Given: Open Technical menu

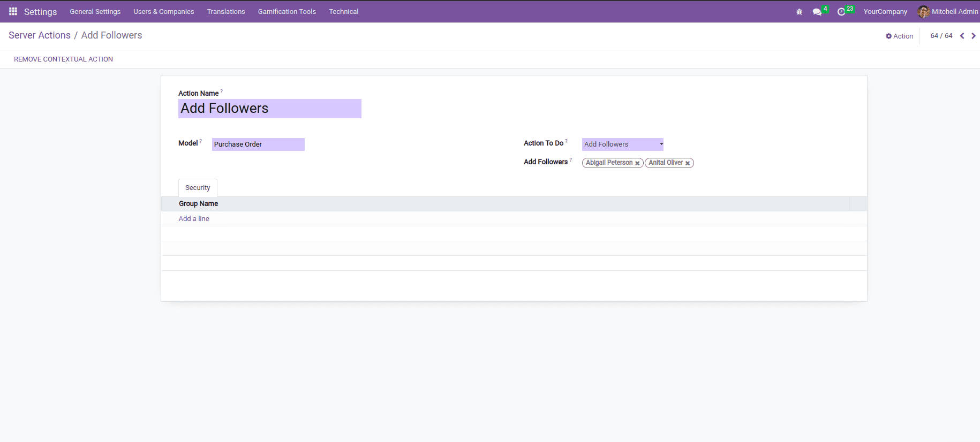Looking at the screenshot, I should (344, 11).
